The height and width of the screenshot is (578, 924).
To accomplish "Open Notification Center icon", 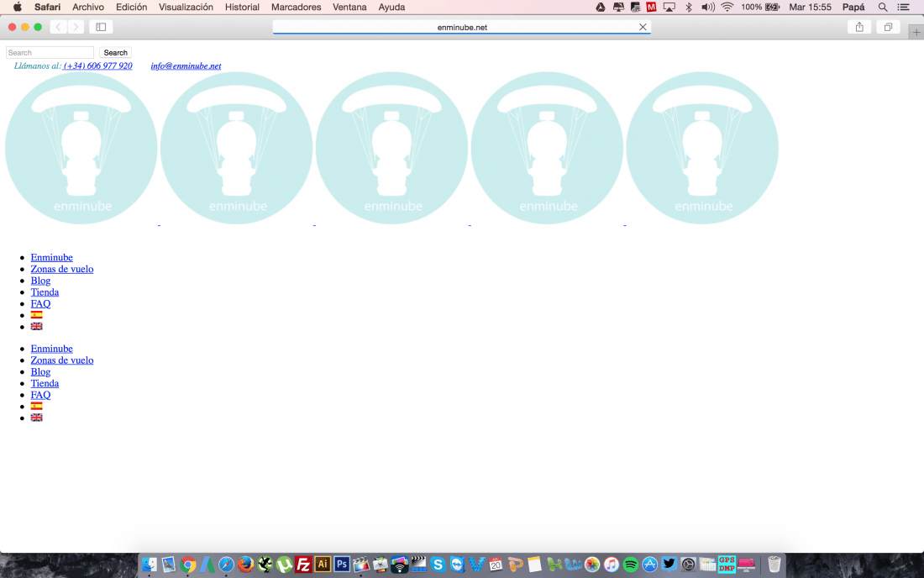I will tap(903, 7).
